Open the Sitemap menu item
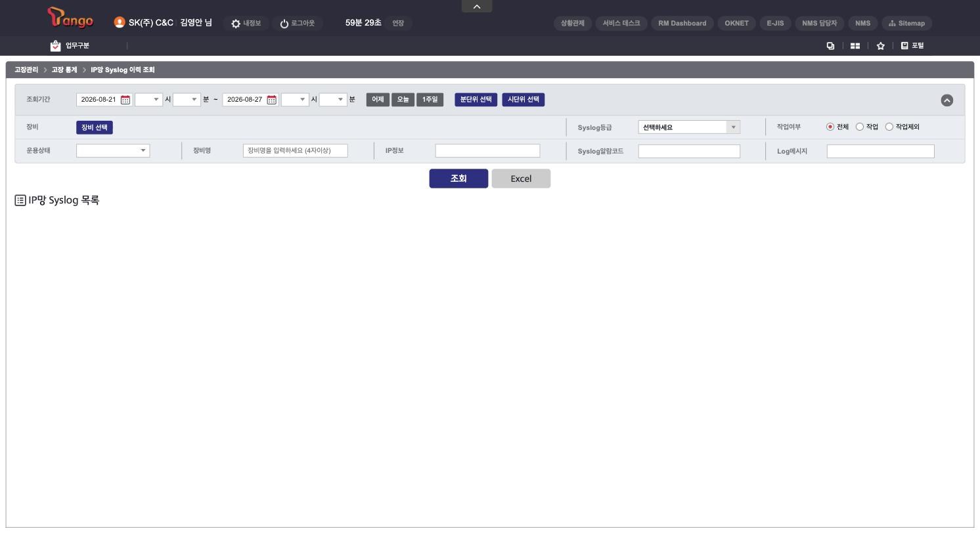This screenshot has height=533, width=980. pyautogui.click(x=906, y=23)
